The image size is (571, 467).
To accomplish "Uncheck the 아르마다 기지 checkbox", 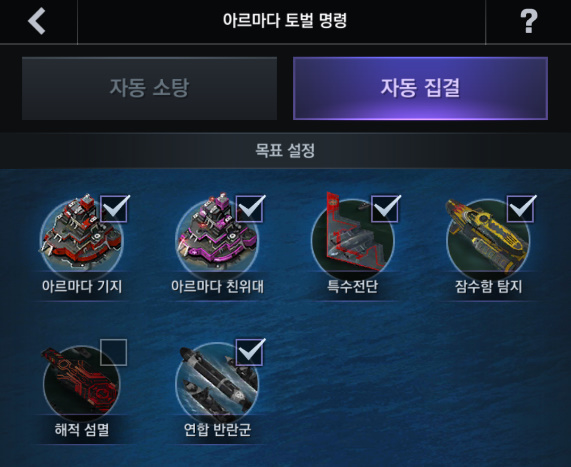I will pos(114,209).
